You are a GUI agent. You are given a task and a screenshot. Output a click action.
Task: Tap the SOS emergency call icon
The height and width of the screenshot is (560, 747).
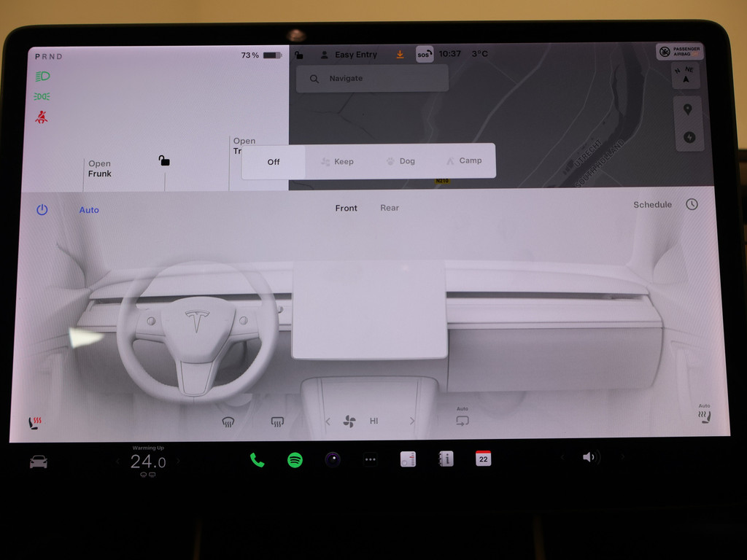coord(425,54)
